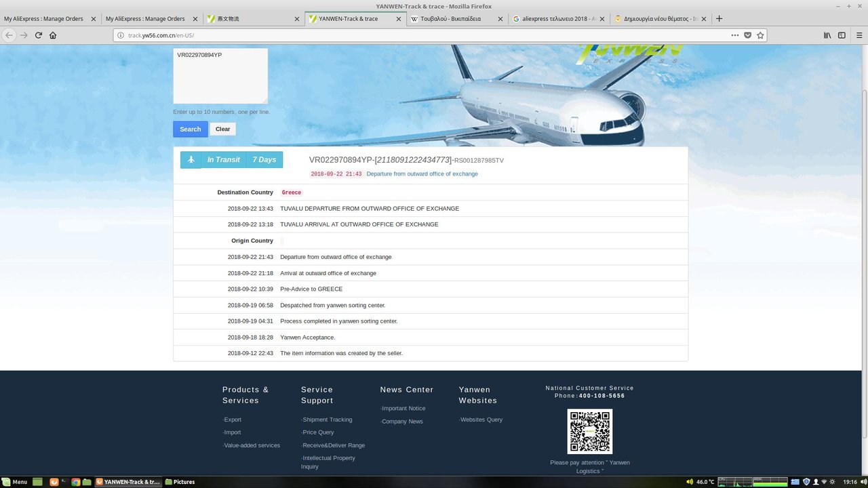Click the Yanwen QR code image

pyautogui.click(x=590, y=432)
